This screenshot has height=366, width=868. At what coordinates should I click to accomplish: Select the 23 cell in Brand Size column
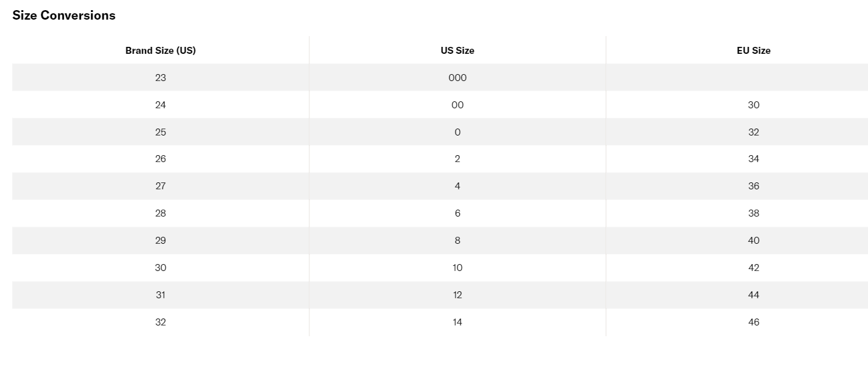[161, 78]
